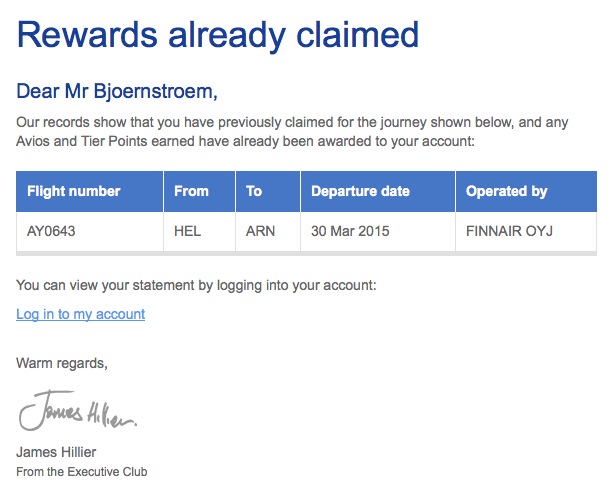Image resolution: width=611 pixels, height=487 pixels.
Task: Click the printed name 'James Hillier'
Action: [56, 452]
